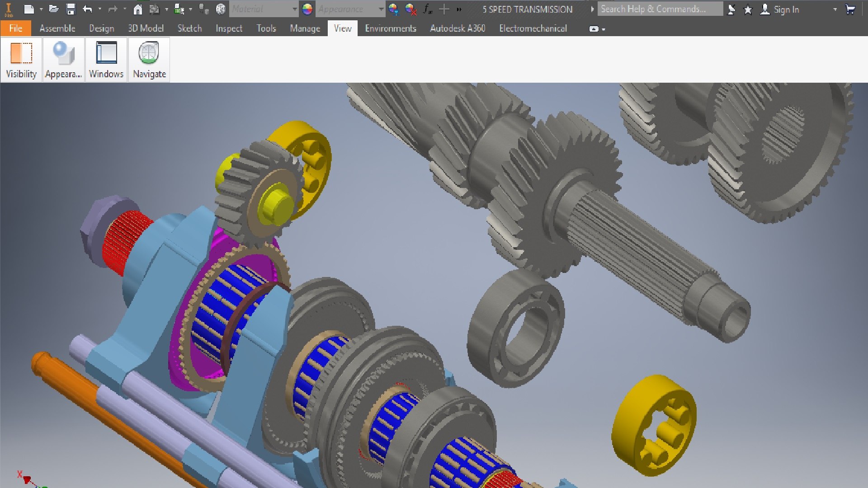Open the Update dropdown arrow
The image size is (868, 488).
coord(167,9)
